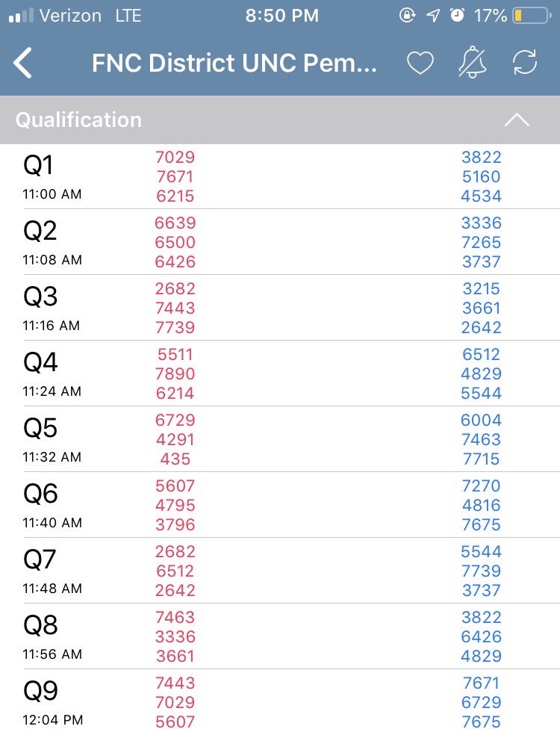Tap the alarm clock status icon
The image size is (560, 729).
(x=457, y=16)
